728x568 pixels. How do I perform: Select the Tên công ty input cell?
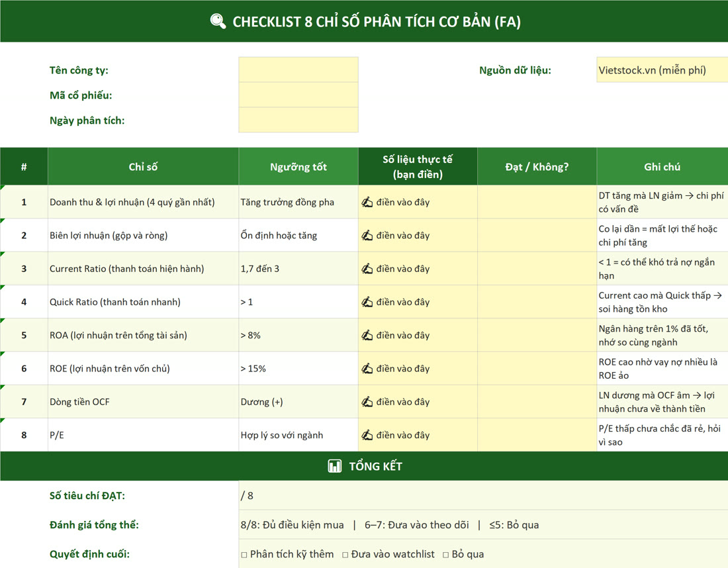click(298, 70)
